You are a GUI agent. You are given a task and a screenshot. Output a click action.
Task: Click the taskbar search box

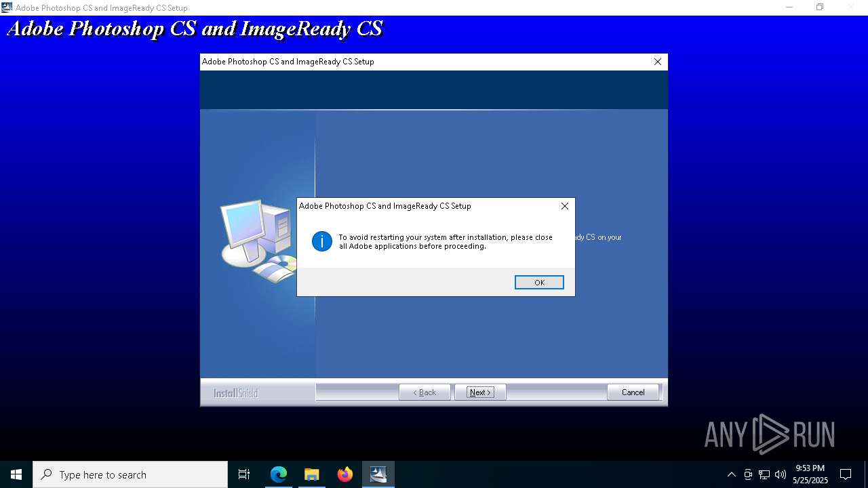[x=130, y=474]
